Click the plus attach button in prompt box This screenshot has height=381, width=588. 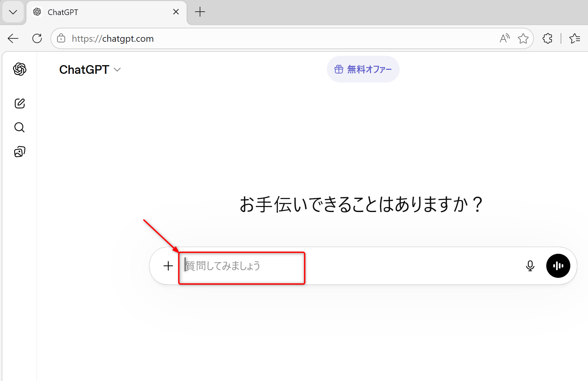[168, 266]
